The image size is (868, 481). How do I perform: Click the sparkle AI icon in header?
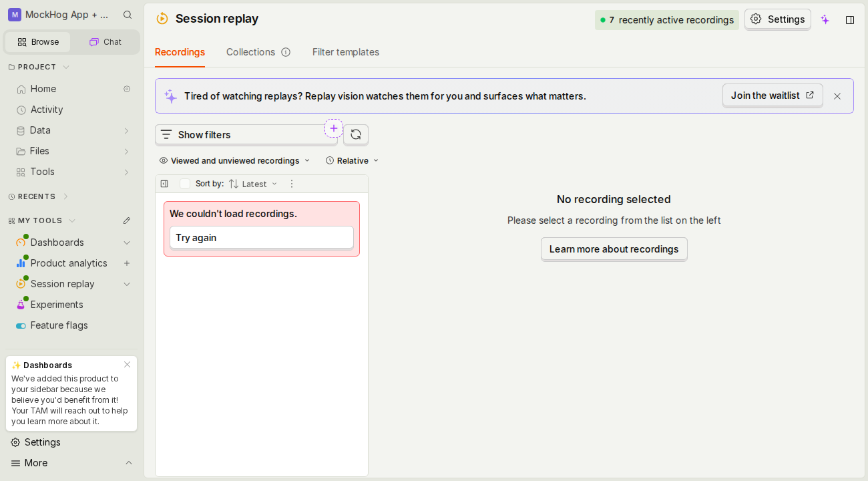point(825,19)
